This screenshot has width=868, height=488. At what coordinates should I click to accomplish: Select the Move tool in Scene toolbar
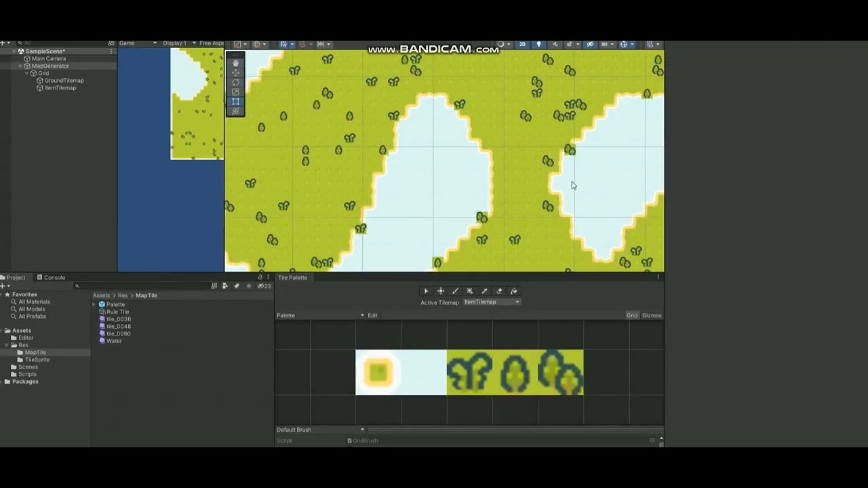tap(235, 73)
